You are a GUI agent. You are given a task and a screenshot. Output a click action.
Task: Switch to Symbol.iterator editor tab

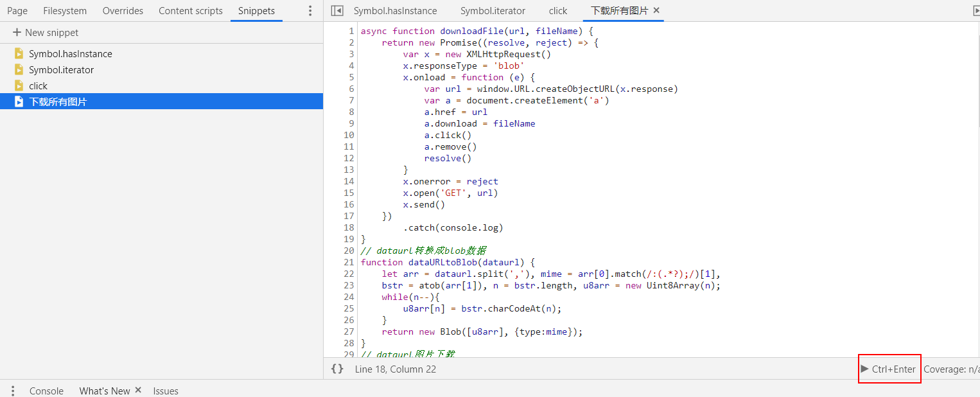(493, 11)
